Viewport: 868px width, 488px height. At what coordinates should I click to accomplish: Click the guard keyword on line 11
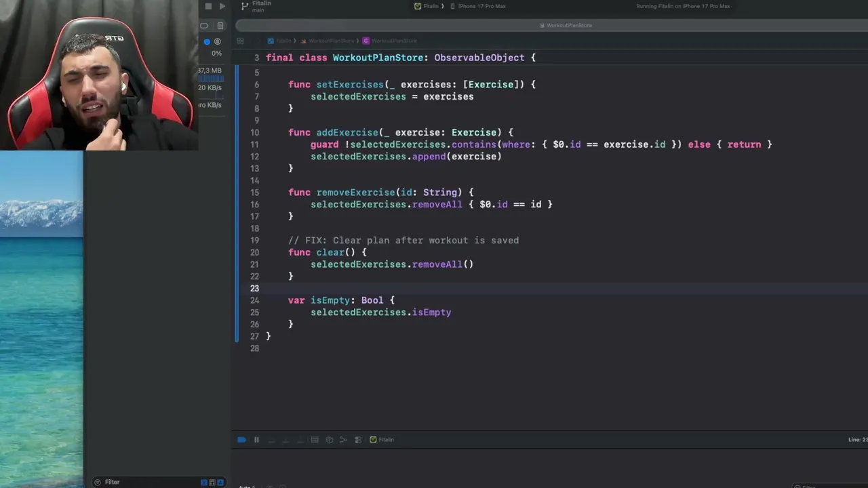click(x=324, y=144)
